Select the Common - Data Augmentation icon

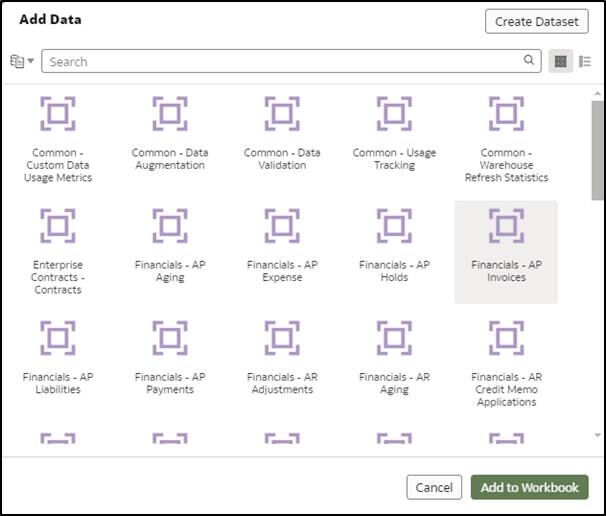(x=170, y=114)
